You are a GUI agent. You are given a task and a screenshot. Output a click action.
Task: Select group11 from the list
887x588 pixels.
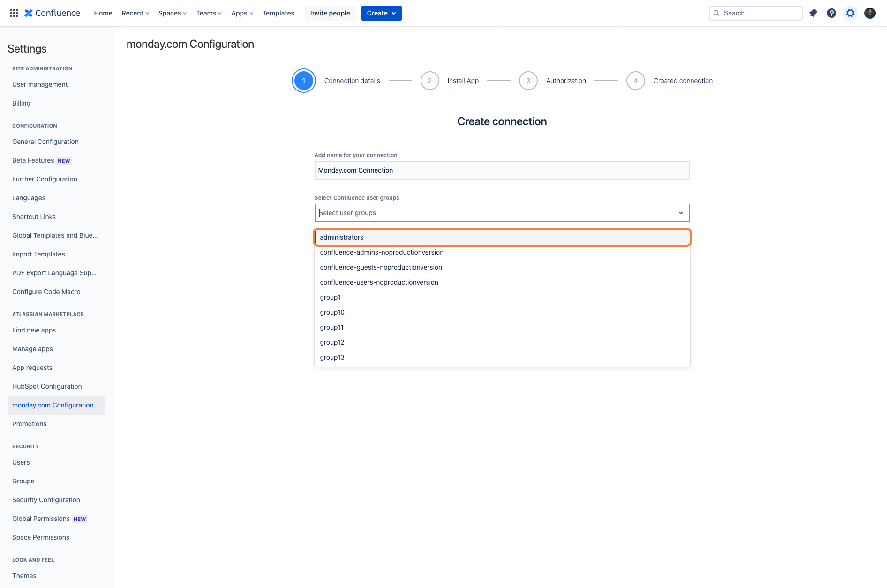point(502,327)
